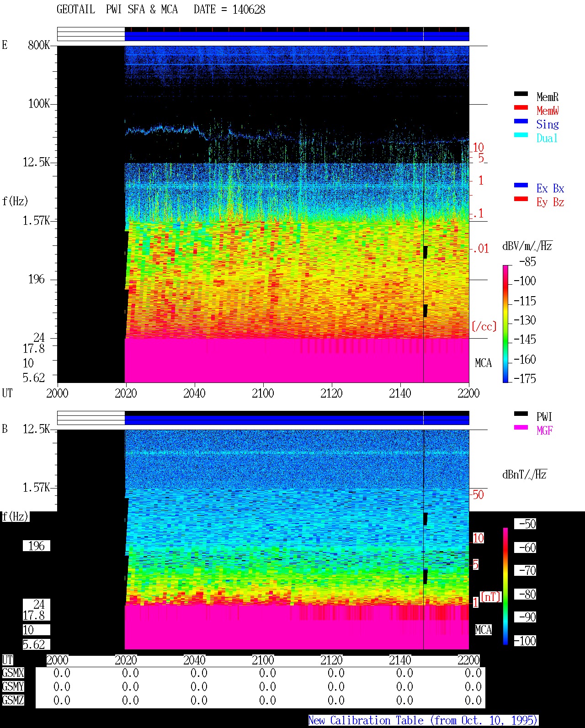Click the red .01 density scale label

480,249
